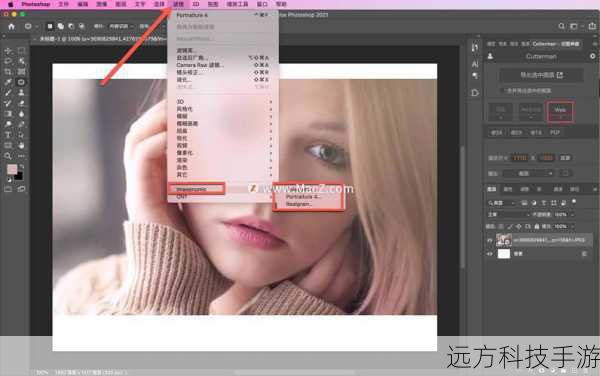Open the Photoshop application menu
Viewport: 600px width, 376px height.
click(x=36, y=4)
